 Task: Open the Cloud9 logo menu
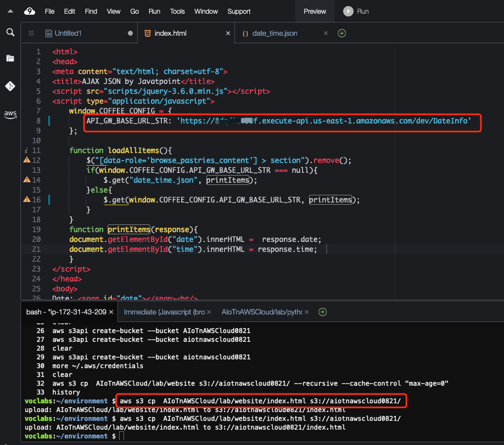(30, 11)
